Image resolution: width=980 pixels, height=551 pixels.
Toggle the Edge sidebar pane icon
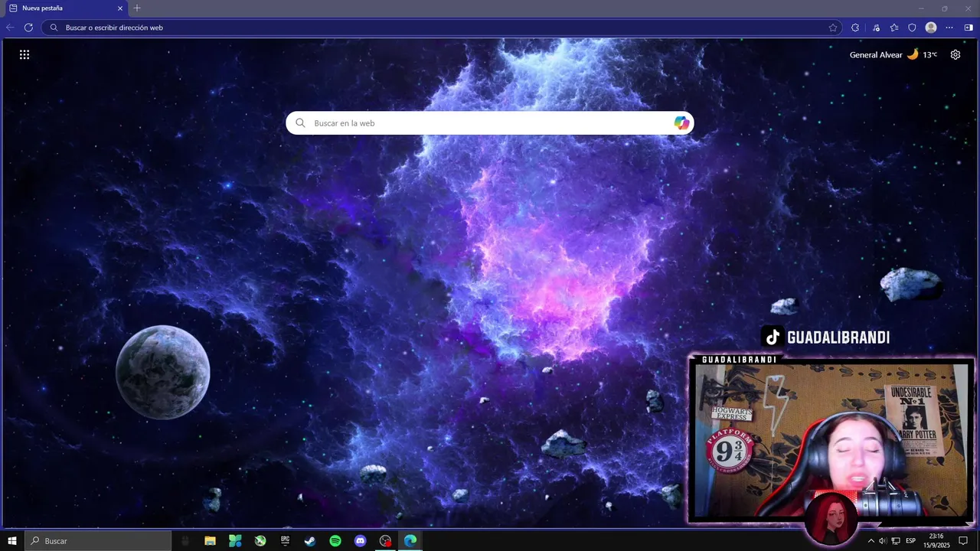[x=969, y=28]
